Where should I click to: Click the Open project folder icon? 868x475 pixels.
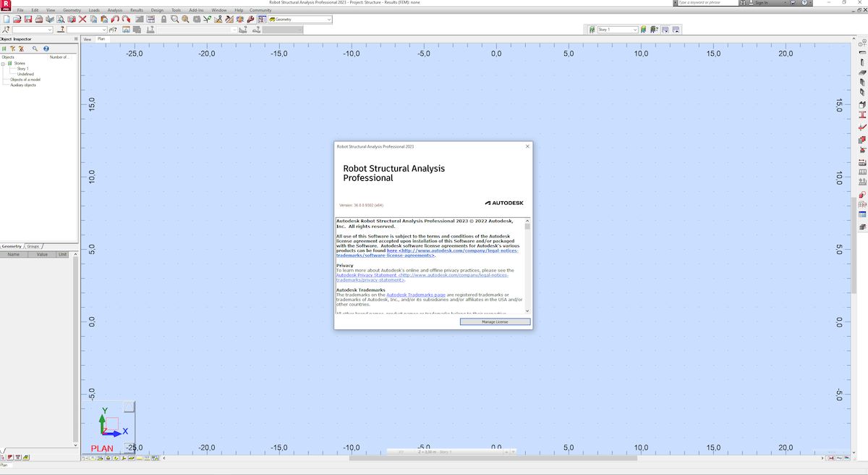click(17, 19)
